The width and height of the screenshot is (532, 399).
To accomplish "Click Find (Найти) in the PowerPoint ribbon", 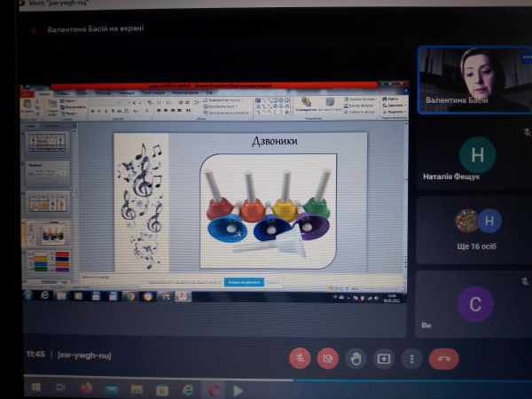I will [391, 98].
